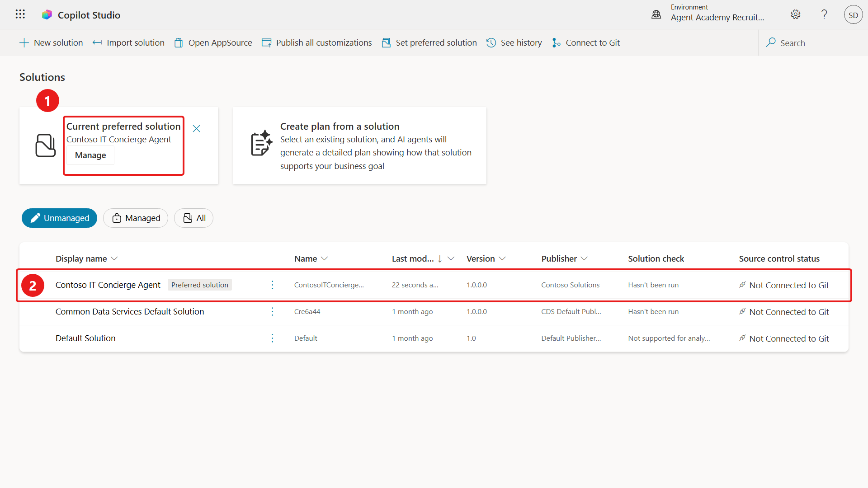This screenshot has width=868, height=488.
Task: Expand the Display name column dropdown
Action: click(114, 258)
